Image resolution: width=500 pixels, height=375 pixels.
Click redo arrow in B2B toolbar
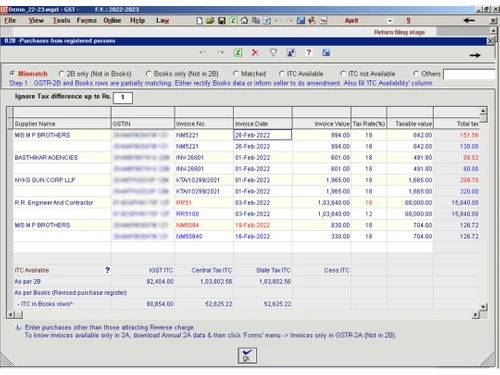coord(220,53)
